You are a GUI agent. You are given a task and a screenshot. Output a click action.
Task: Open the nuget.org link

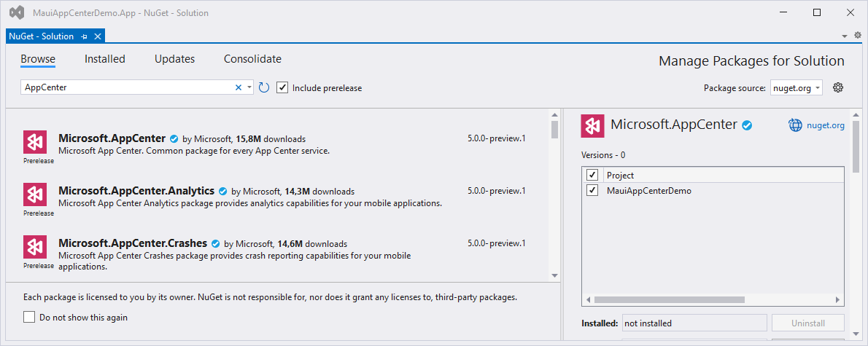click(826, 125)
